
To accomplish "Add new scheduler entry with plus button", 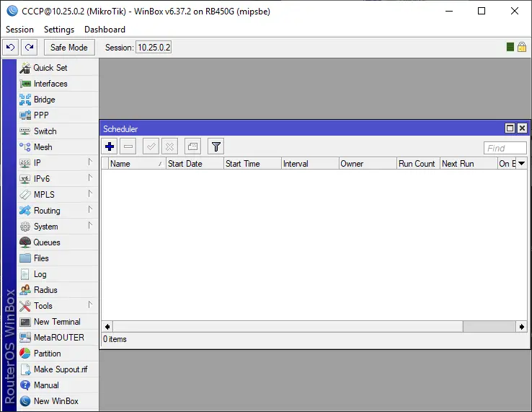I will pyautogui.click(x=110, y=146).
